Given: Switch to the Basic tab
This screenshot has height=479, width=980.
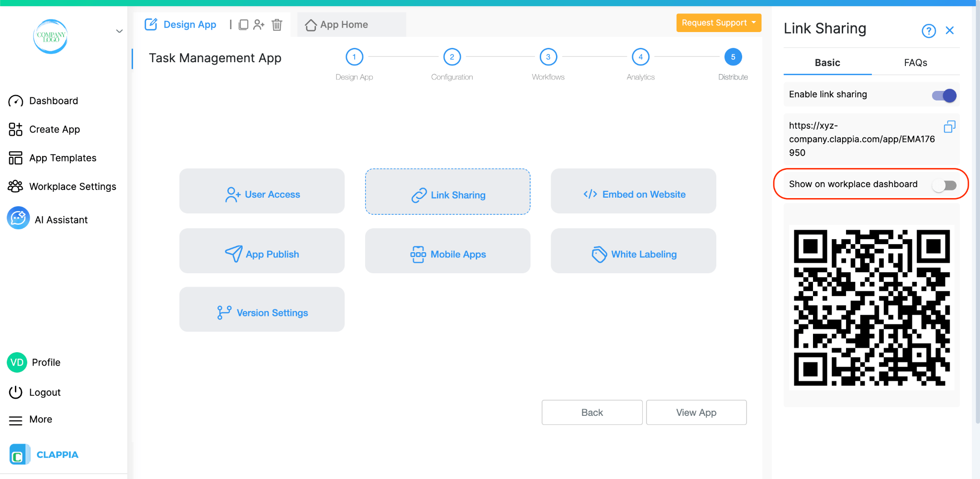Looking at the screenshot, I should 827,63.
